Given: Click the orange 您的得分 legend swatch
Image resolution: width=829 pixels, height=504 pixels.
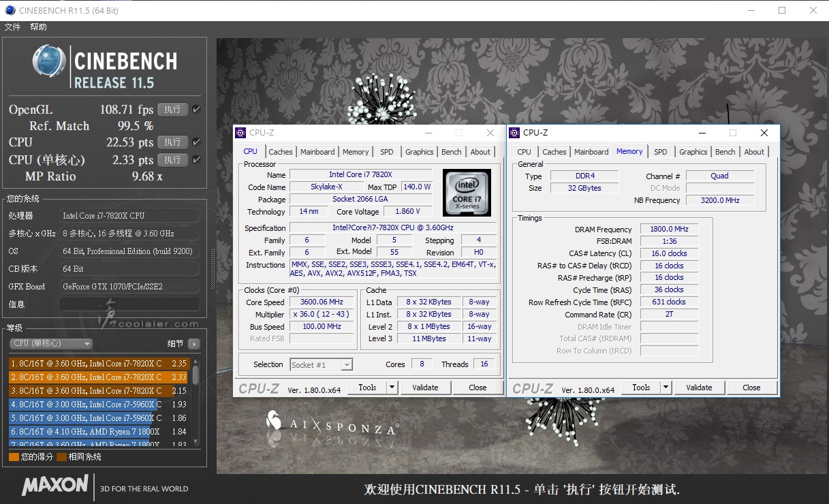Looking at the screenshot, I should 14,457.
